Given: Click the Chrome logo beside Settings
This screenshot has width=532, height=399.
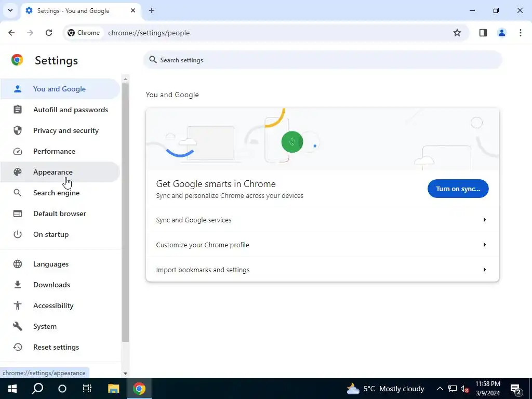Looking at the screenshot, I should 17,60.
